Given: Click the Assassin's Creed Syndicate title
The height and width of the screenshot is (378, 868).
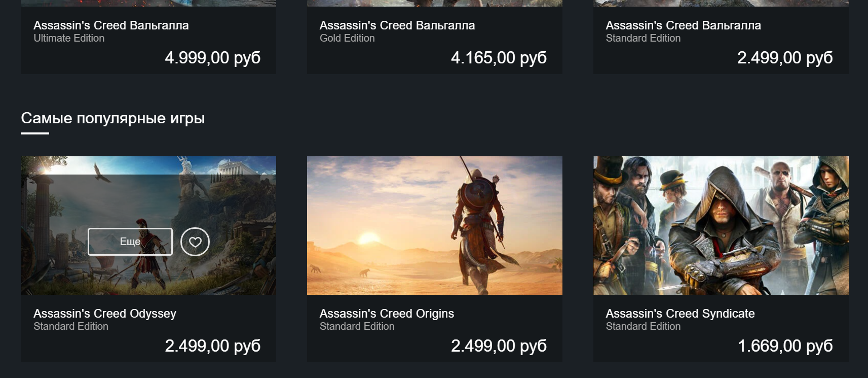Looking at the screenshot, I should tap(680, 314).
